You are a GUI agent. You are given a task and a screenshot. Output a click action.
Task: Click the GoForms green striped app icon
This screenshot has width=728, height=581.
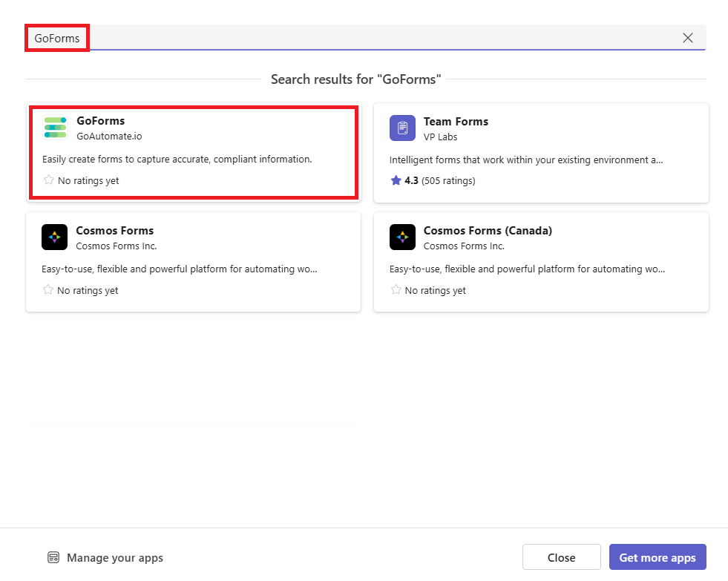click(x=55, y=128)
